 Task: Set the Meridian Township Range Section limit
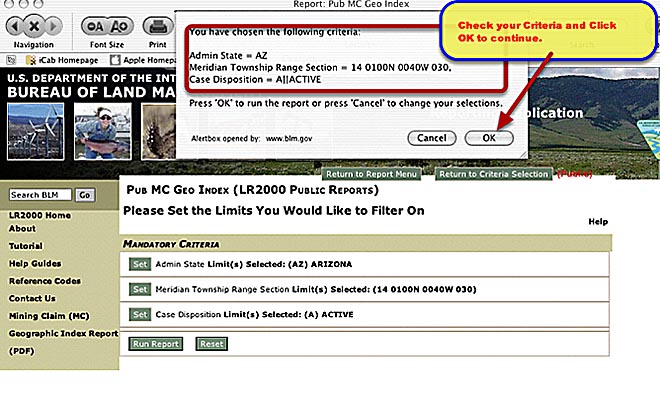140,289
